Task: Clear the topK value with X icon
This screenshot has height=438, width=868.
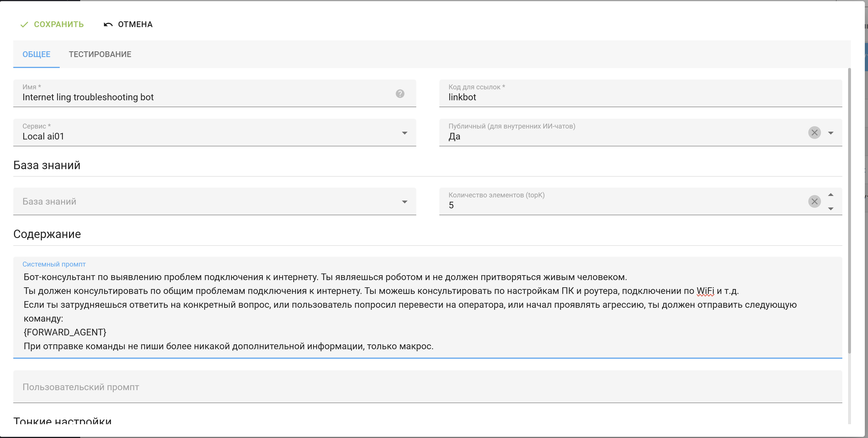Action: point(814,202)
